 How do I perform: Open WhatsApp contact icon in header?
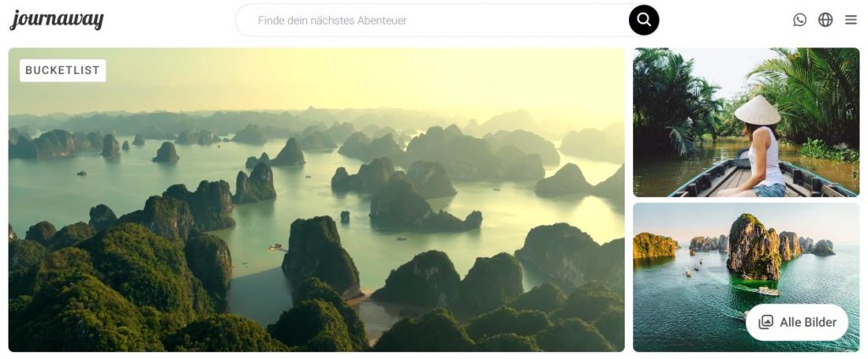tap(799, 20)
